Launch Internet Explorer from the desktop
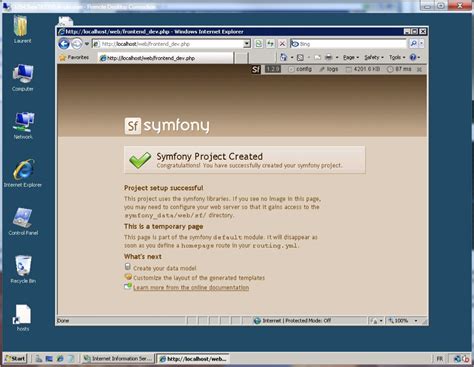This screenshot has height=367, width=474. [23, 173]
